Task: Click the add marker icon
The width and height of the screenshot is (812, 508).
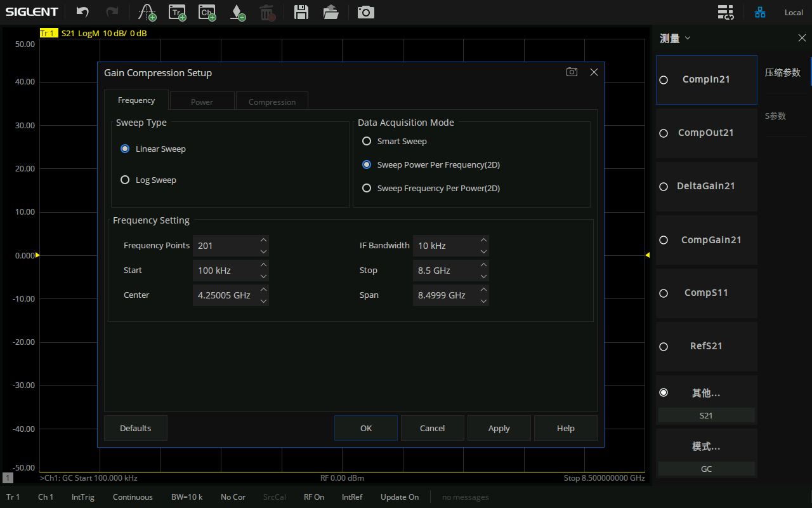Action: [x=237, y=12]
